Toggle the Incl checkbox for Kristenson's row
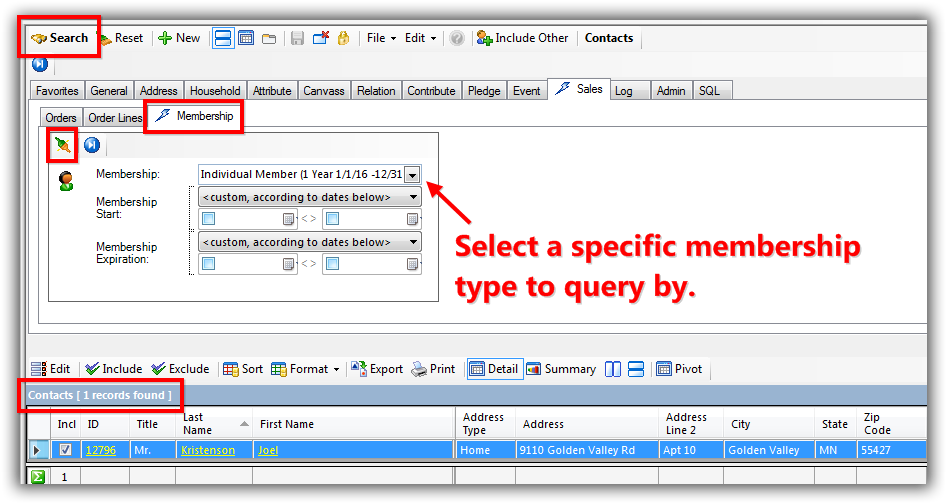The width and height of the screenshot is (947, 504). 66,450
